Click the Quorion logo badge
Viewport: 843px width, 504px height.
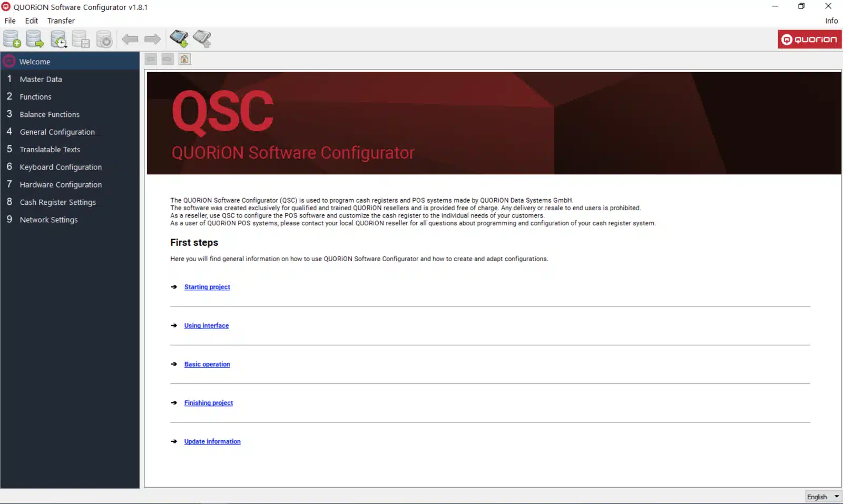(809, 39)
